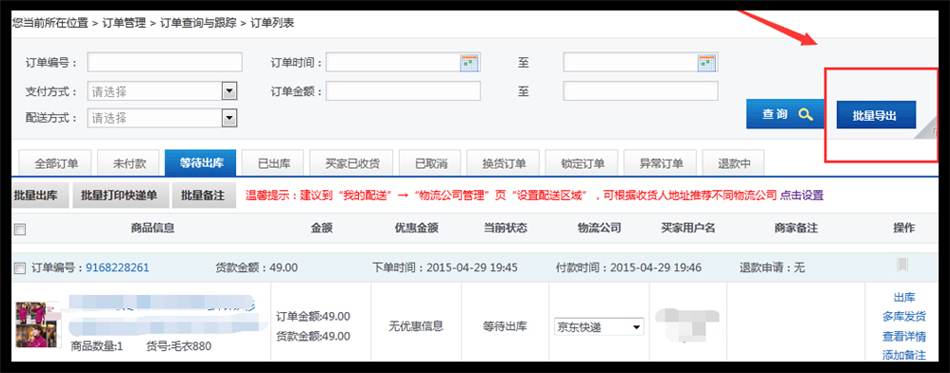Image resolution: width=950 pixels, height=373 pixels.
Task: Focus the 订单时间 start date field
Action: tap(404, 62)
